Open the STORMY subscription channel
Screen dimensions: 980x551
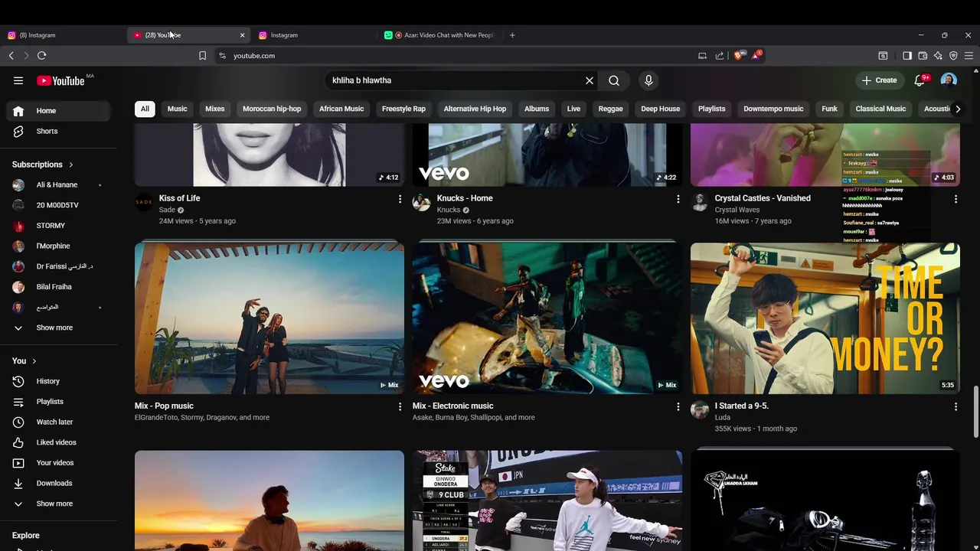pos(59,226)
